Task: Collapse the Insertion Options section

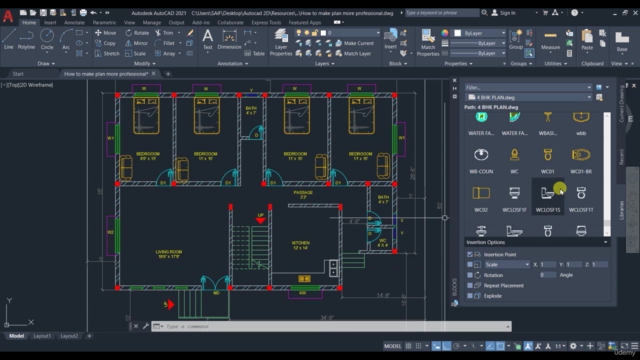Action: pyautogui.click(x=606, y=242)
